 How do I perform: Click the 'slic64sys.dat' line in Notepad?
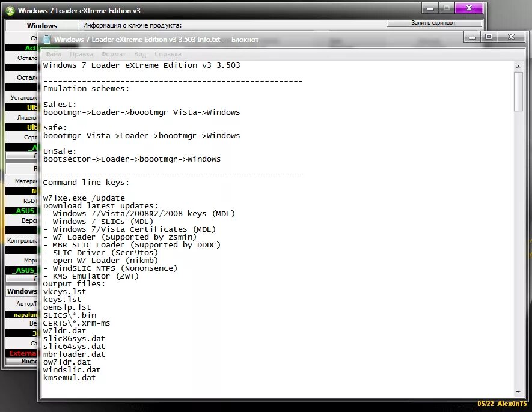click(x=74, y=347)
